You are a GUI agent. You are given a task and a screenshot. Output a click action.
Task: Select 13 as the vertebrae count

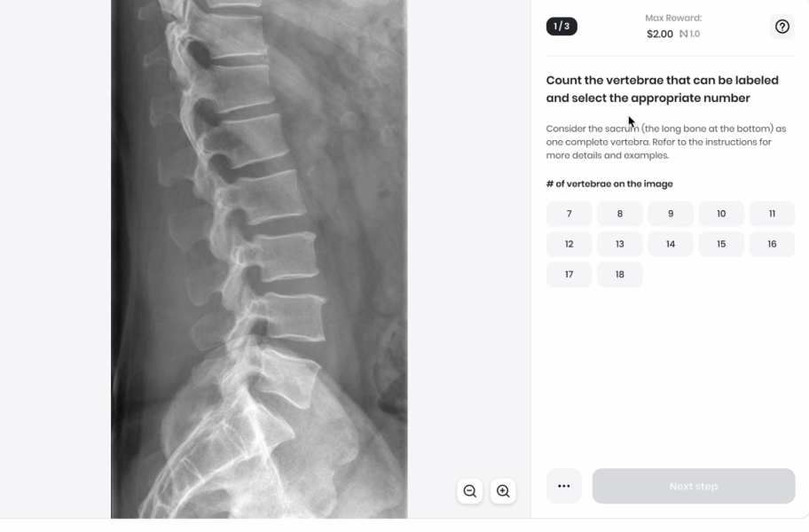click(620, 245)
